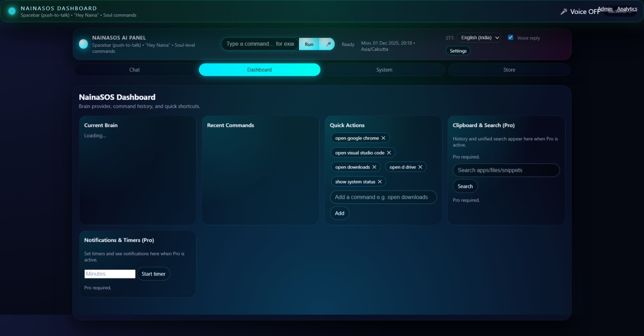Open the Analytics link
Image resolution: width=644 pixels, height=336 pixels.
click(x=627, y=9)
